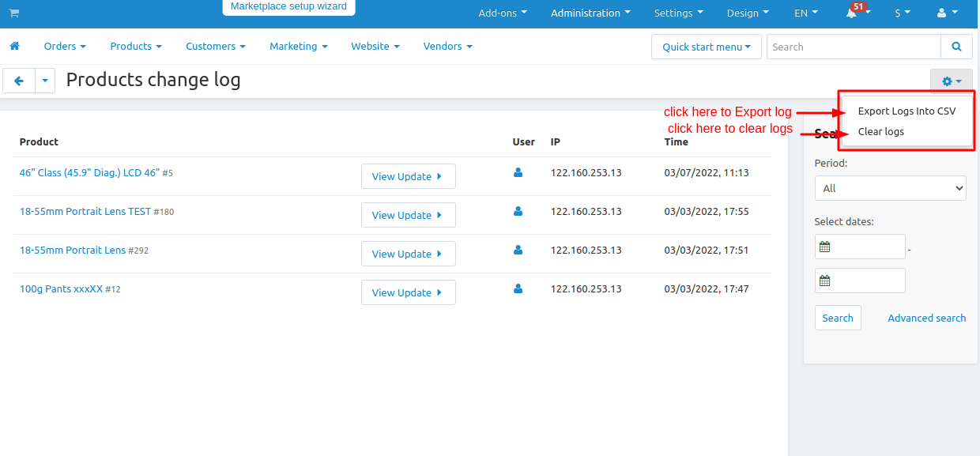980x456 pixels.
Task: Open the user account profile menu
Action: (947, 13)
